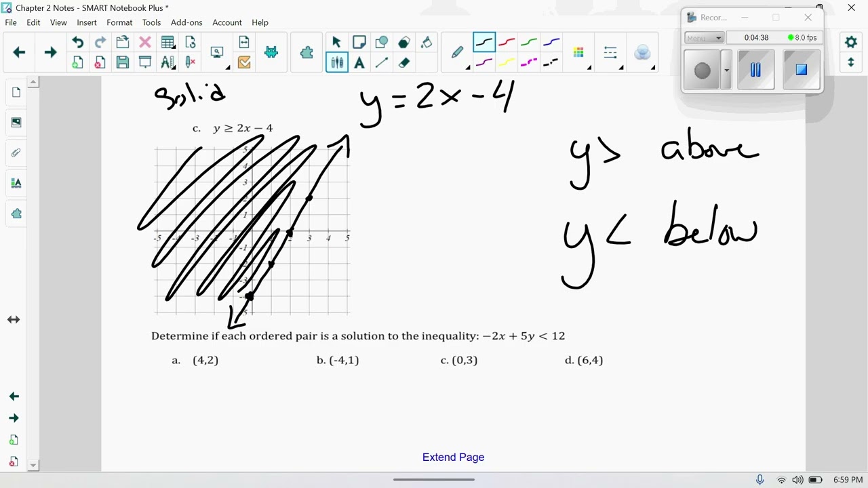Stop the recording

click(801, 70)
